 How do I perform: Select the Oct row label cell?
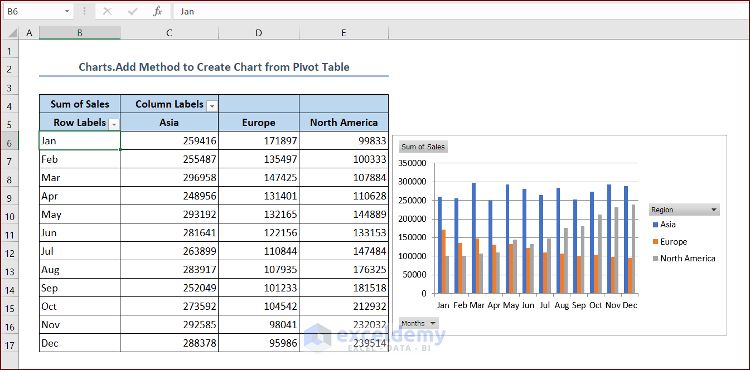point(79,306)
